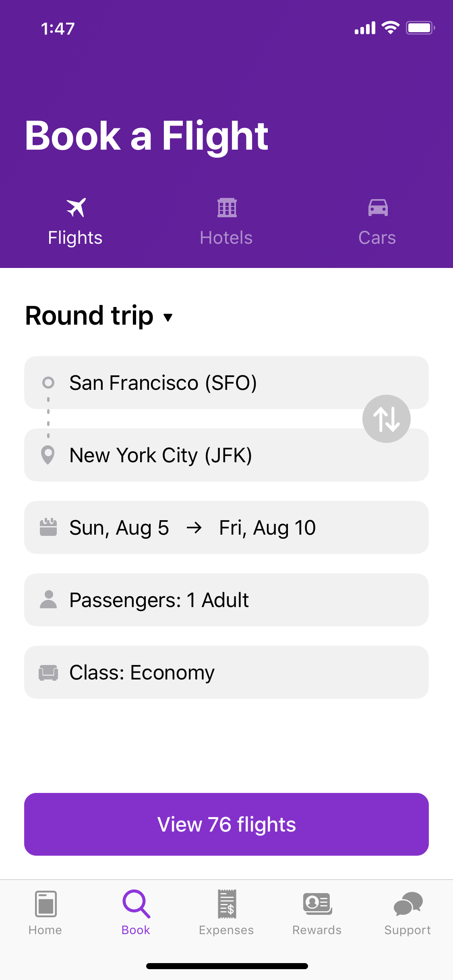
Task: Expand the Round trip dropdown arrow
Action: [168, 317]
